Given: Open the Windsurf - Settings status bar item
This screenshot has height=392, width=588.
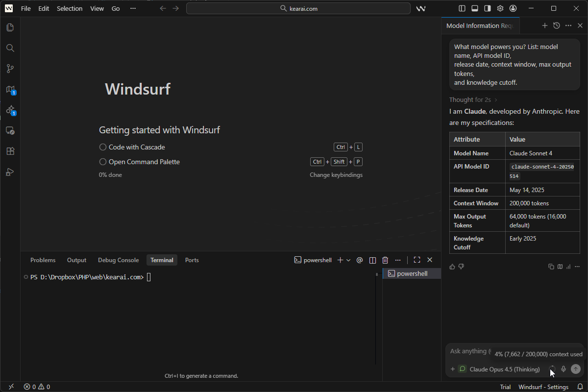Looking at the screenshot, I should coord(543,387).
